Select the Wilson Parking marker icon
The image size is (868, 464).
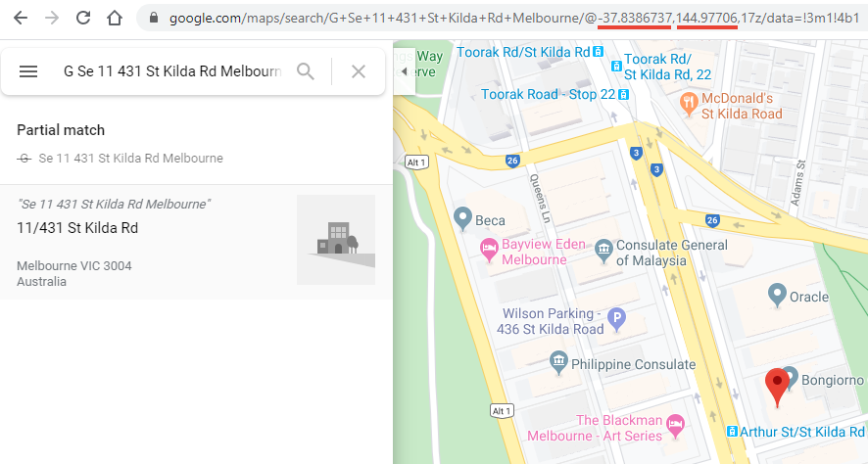616,320
